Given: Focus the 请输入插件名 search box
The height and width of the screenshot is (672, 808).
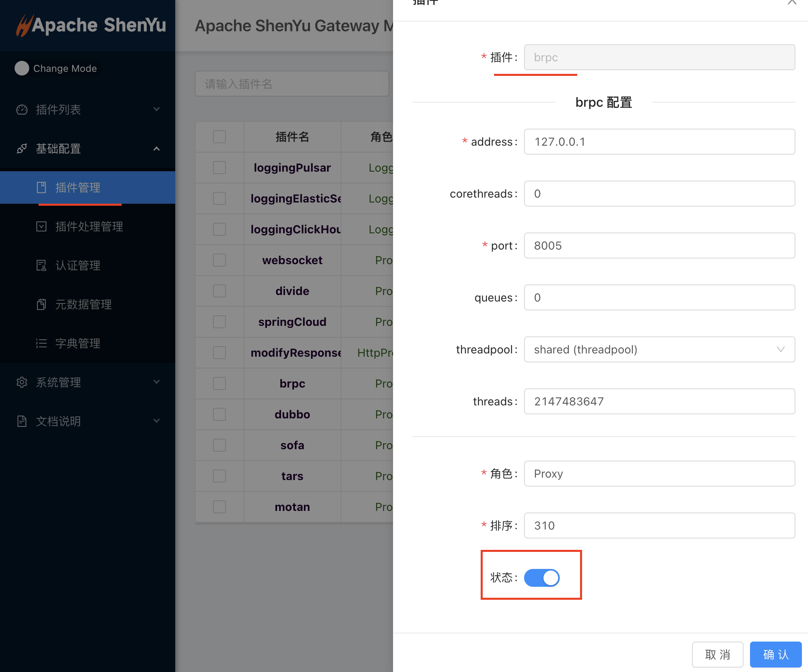Looking at the screenshot, I should [292, 84].
